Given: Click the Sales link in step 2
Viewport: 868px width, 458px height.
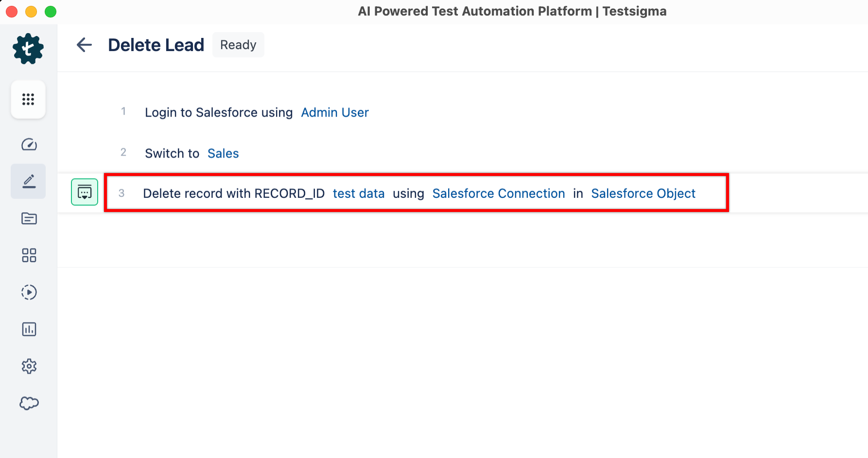Looking at the screenshot, I should [223, 153].
